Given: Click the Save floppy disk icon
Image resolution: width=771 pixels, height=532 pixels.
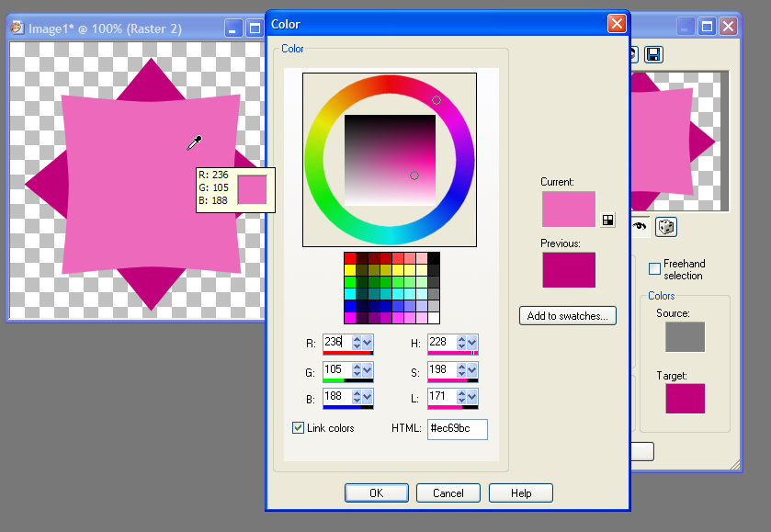Looking at the screenshot, I should [x=652, y=54].
